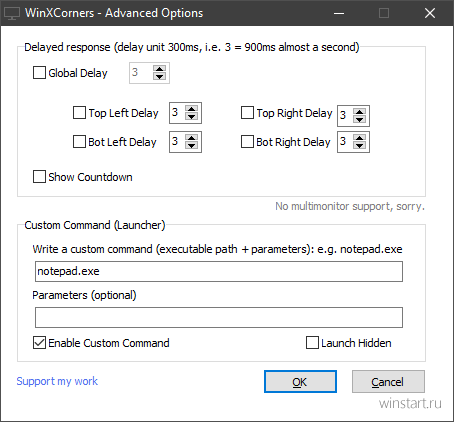Screen dimensions: 454x422
Task: Click the Global Delay up arrow
Action: (160, 69)
